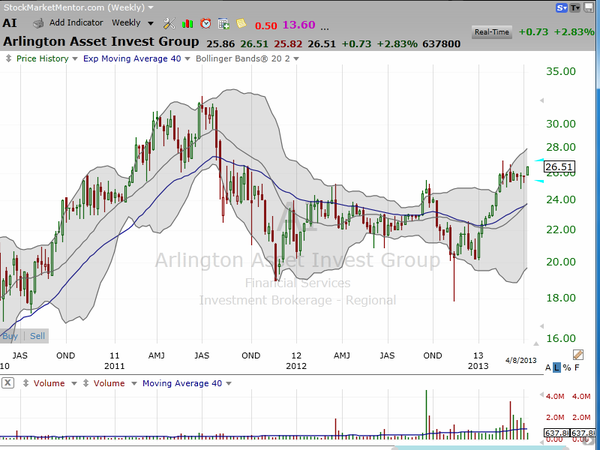Click the upper cyan marker on the price axis
The width and height of the screenshot is (600, 450).
(539, 160)
